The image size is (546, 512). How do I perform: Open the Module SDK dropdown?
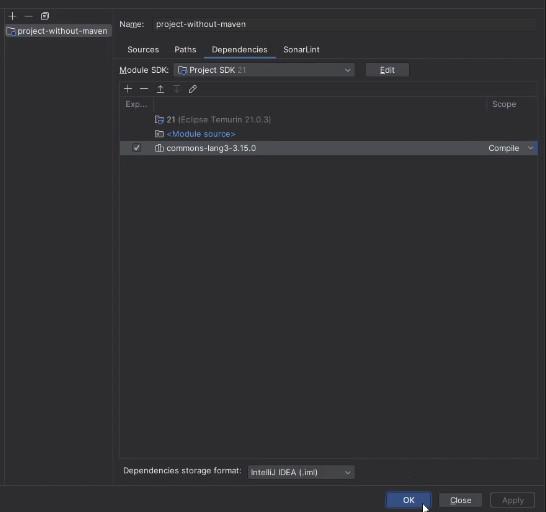pyautogui.click(x=264, y=70)
